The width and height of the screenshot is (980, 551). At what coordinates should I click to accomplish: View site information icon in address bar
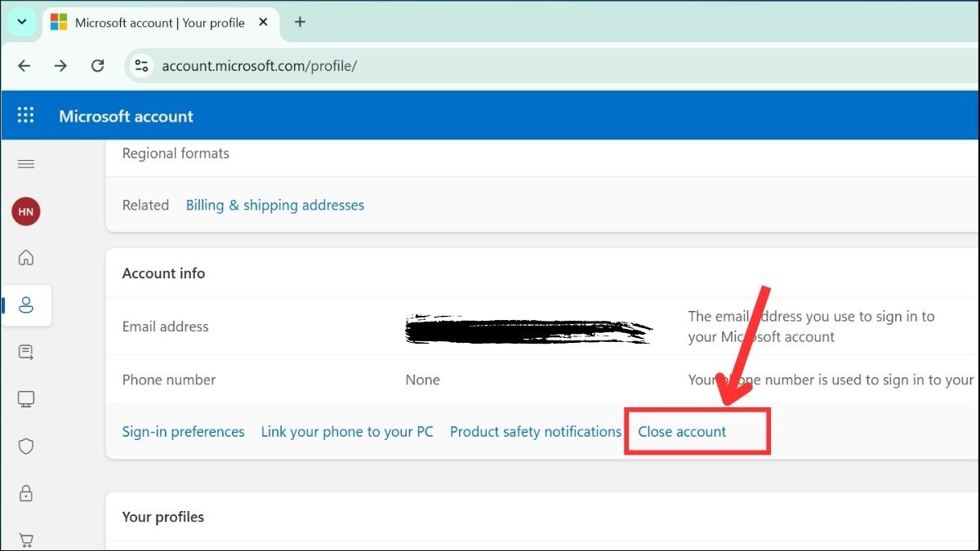(141, 66)
